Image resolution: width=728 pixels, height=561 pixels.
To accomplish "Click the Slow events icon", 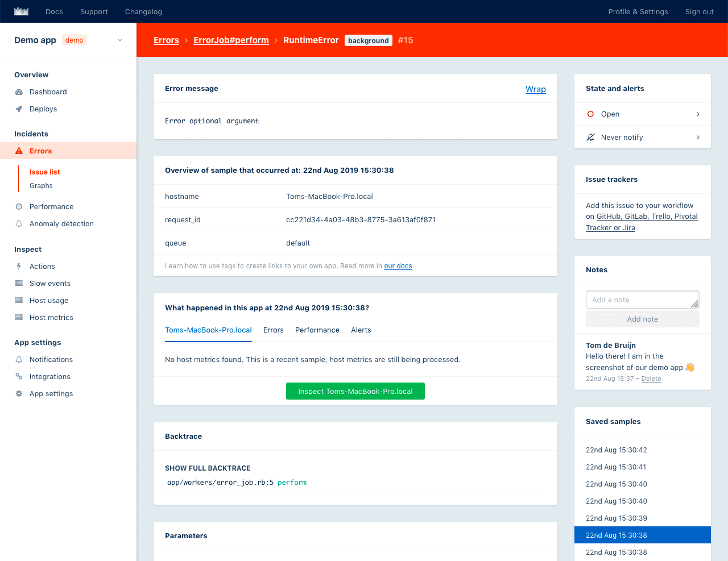I will coord(19,284).
